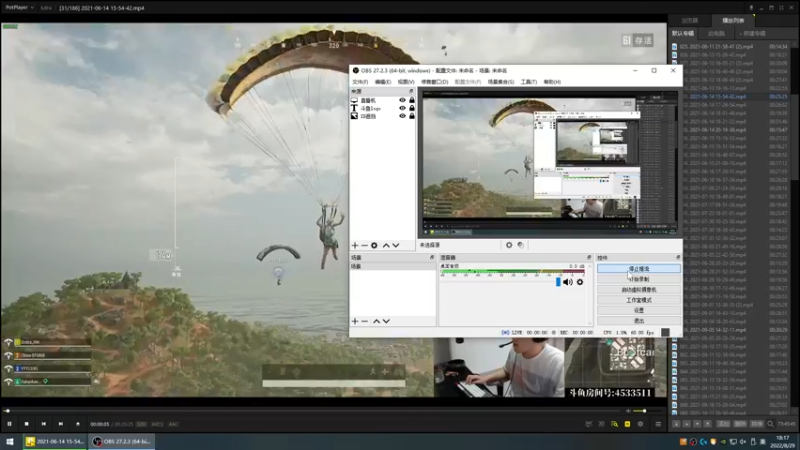The height and width of the screenshot is (450, 800).
Task: Move scene down with the down arrow in scenes panel
Action: (x=386, y=321)
